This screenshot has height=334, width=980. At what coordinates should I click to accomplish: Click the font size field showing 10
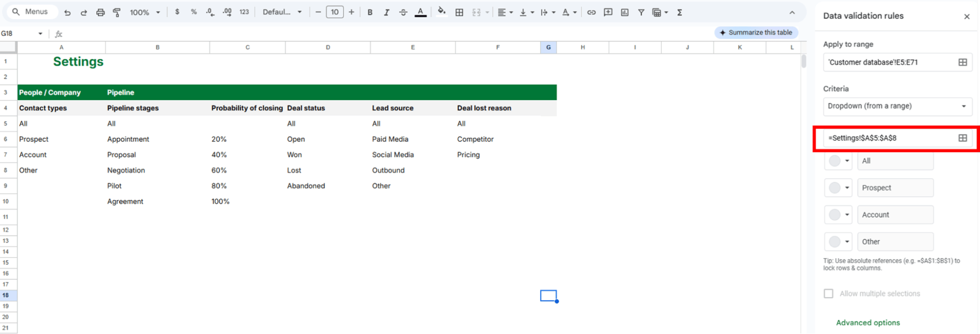[x=335, y=12]
